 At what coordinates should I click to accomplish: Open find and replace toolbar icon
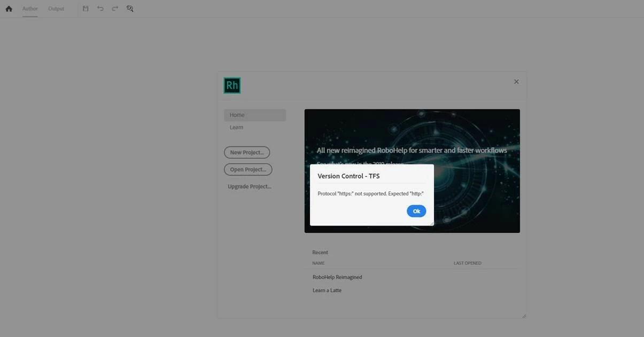pos(130,9)
